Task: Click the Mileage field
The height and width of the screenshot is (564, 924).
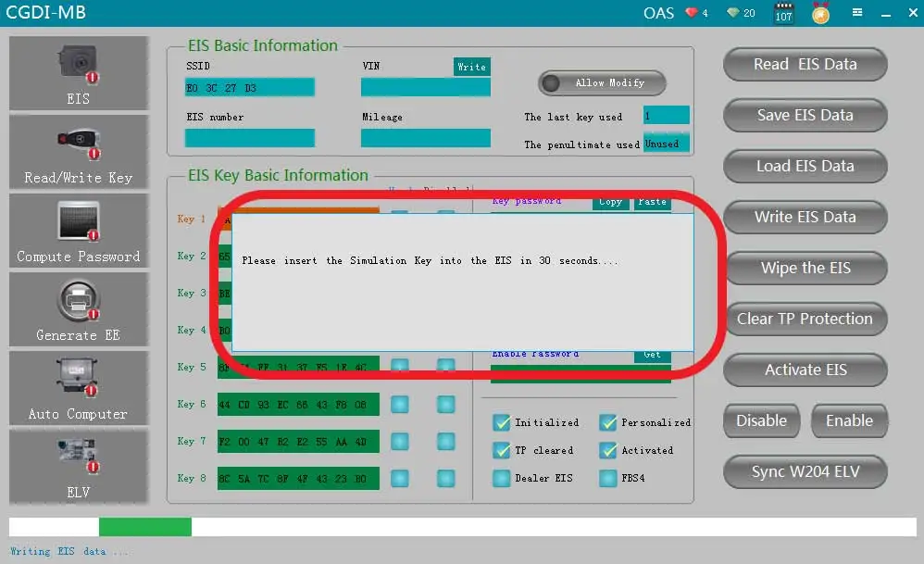Action: click(426, 138)
